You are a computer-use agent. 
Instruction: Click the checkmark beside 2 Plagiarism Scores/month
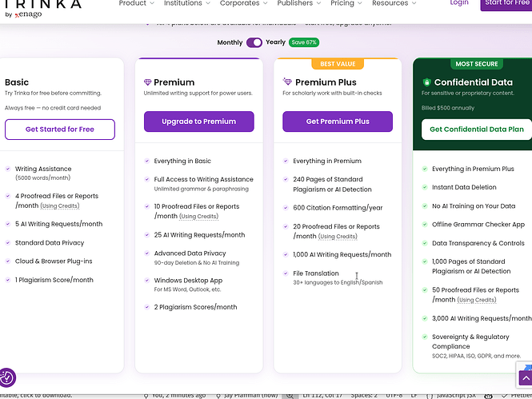[147, 307]
